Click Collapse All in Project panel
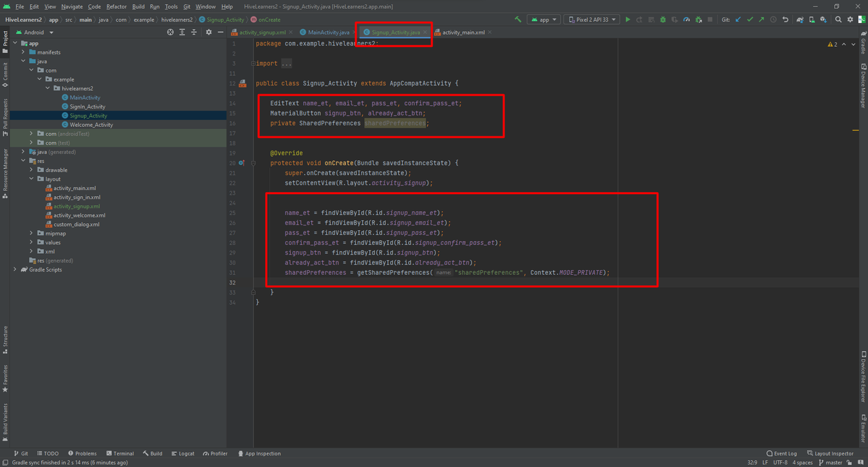This screenshot has height=467, width=868. point(194,32)
